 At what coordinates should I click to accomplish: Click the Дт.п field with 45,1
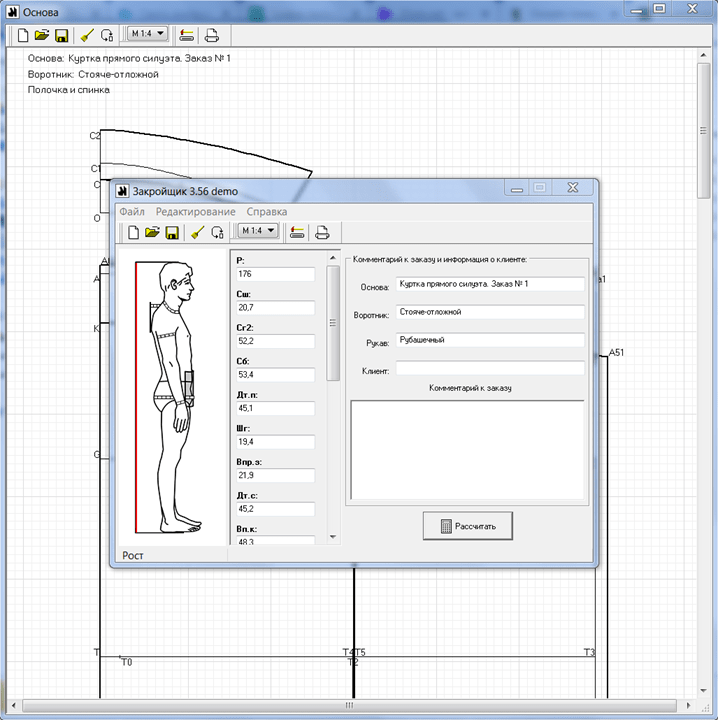tap(275, 408)
